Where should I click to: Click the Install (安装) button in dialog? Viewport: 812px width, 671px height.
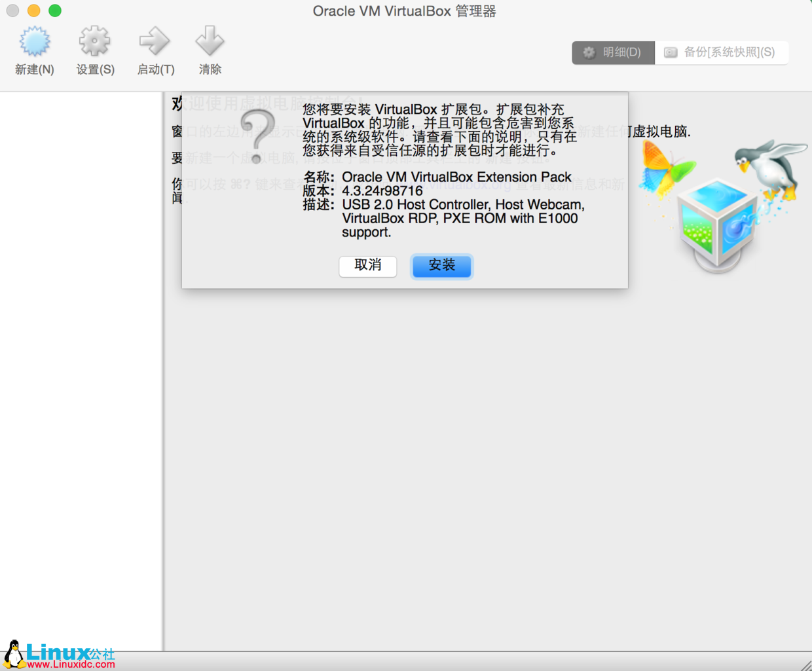442,266
